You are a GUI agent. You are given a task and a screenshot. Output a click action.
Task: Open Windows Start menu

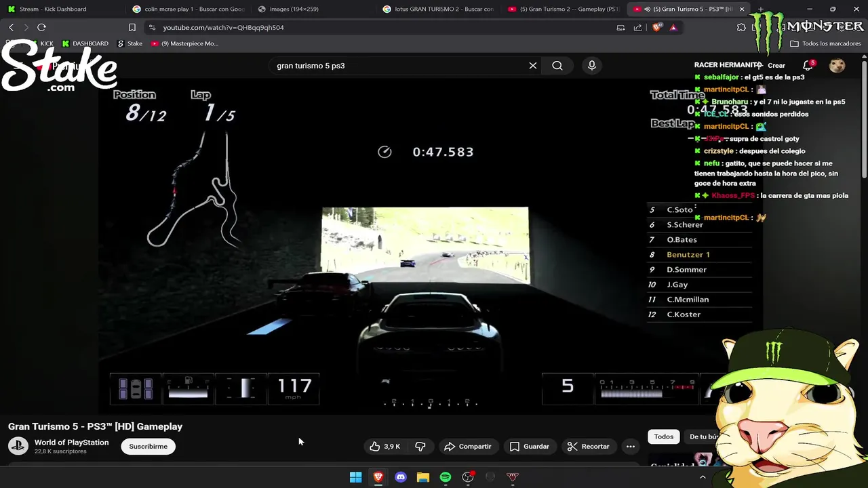pos(355,477)
